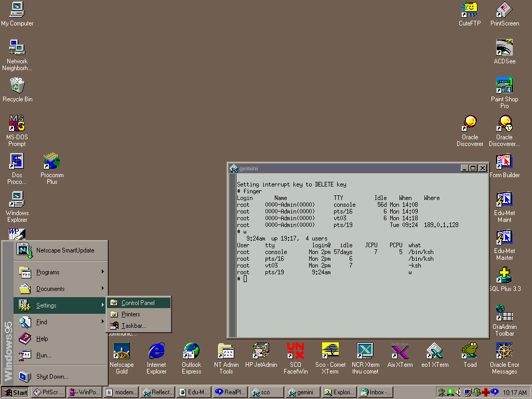Viewport: 532px width, 399px height.
Task: Choose Printers in the Settings submenu
Action: (138, 314)
